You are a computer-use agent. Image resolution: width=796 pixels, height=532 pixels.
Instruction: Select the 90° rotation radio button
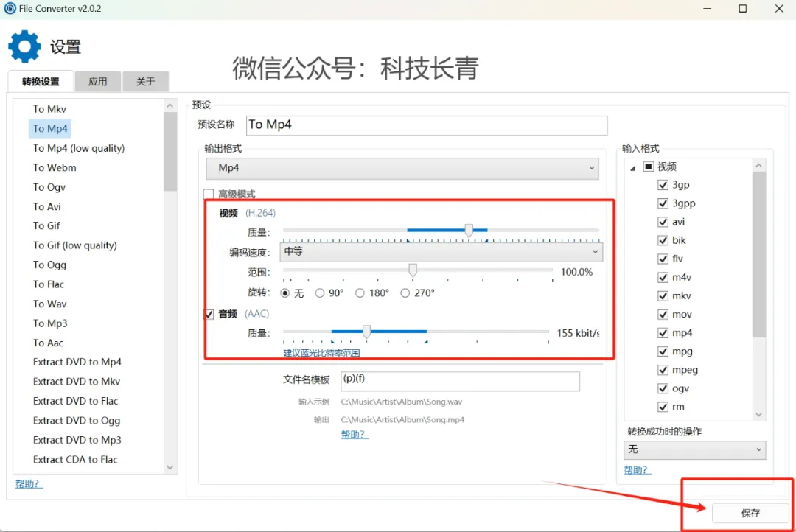pos(320,293)
